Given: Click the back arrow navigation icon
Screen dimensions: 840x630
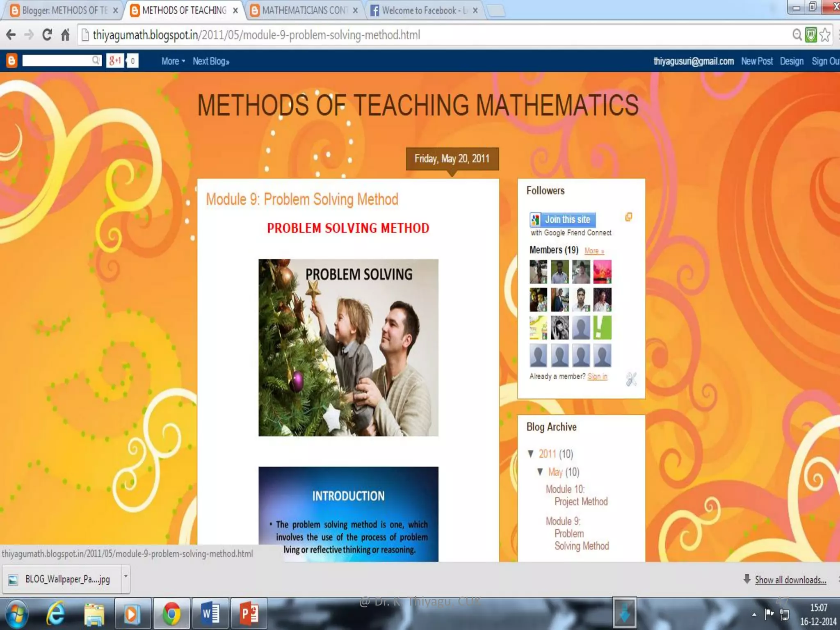Looking at the screenshot, I should click(11, 35).
